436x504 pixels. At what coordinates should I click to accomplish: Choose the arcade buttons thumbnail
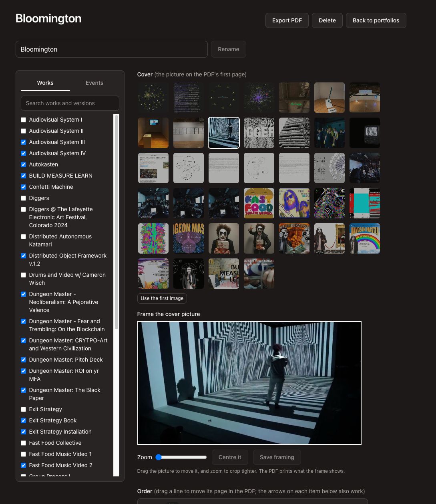click(259, 274)
